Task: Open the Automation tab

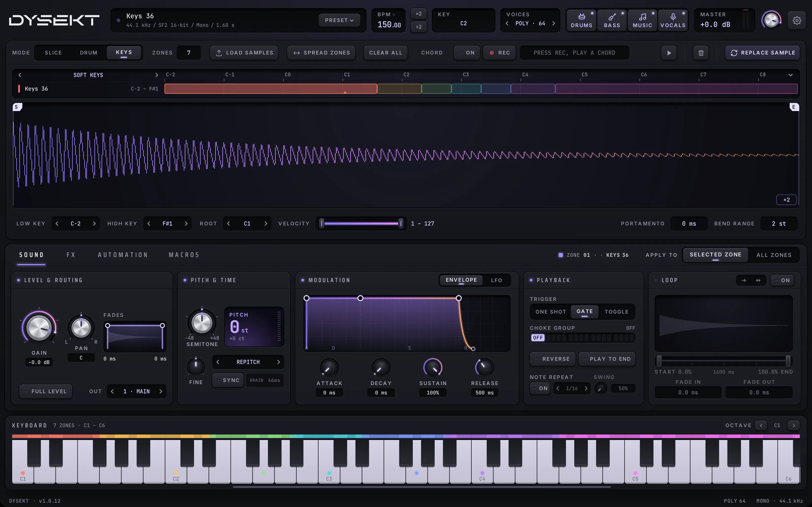Action: tap(123, 255)
